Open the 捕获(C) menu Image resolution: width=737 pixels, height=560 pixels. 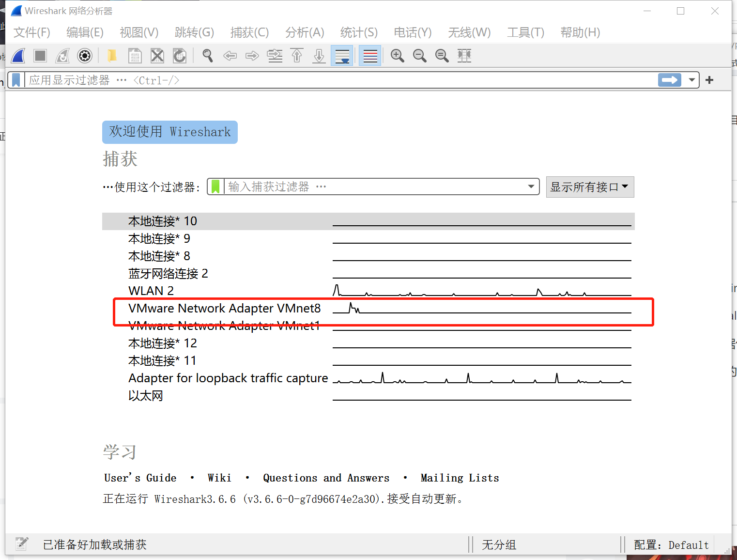249,32
